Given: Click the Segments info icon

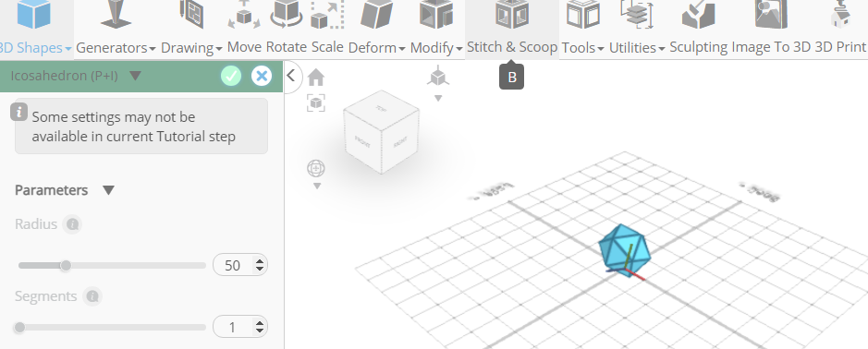Looking at the screenshot, I should coord(92,296).
